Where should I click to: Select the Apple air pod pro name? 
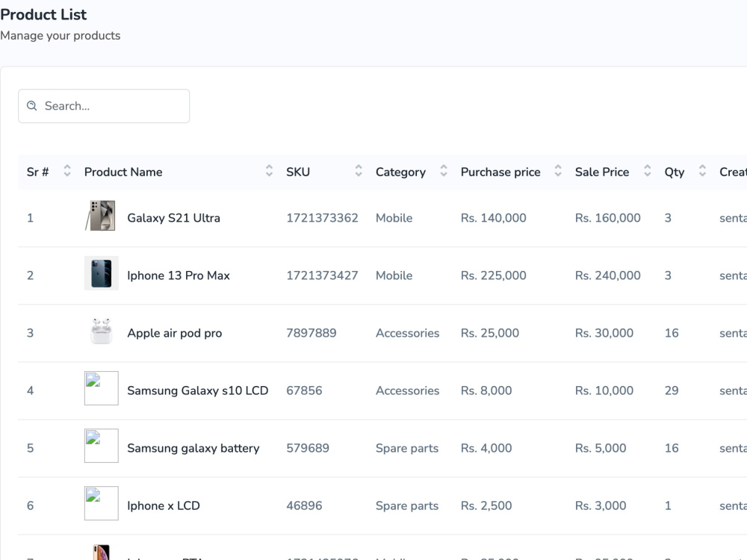[174, 333]
